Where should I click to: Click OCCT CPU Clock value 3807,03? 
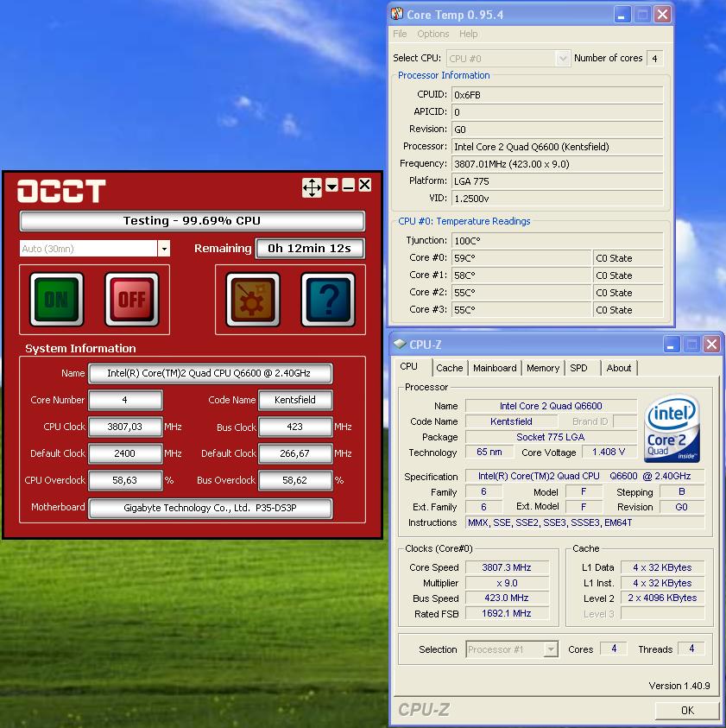click(125, 427)
